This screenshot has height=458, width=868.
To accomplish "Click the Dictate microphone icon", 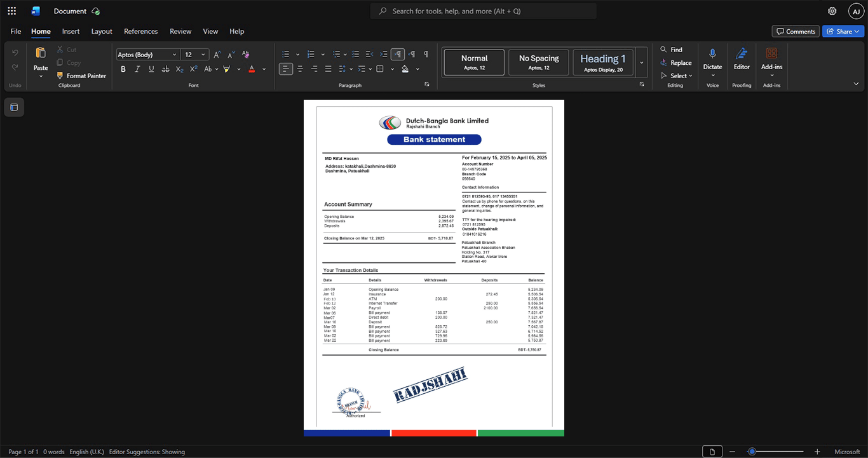I will point(713,53).
